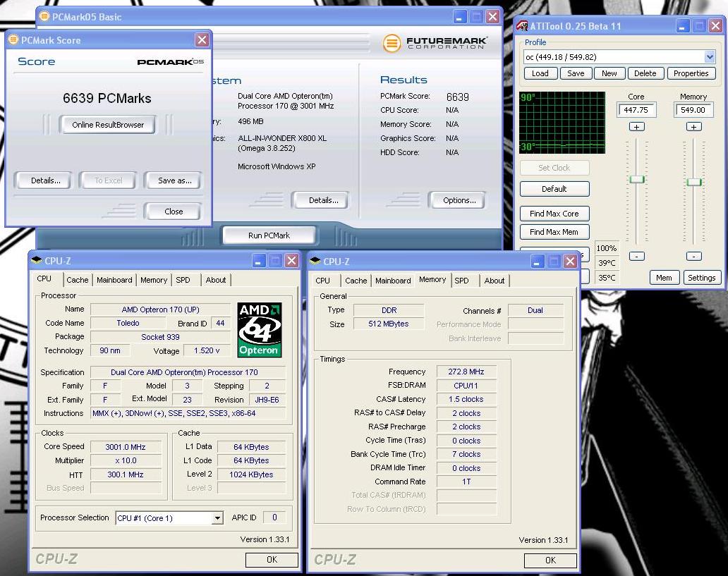Click the Core Speed value 3001.0 MHz
The image size is (728, 576).
126,447
